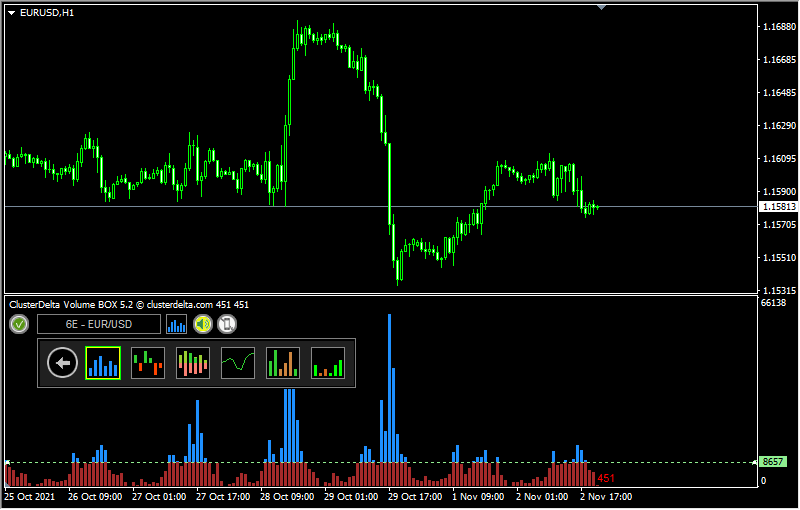Expand the EURUSD,H1 chart menu arrow
This screenshot has width=800, height=510.
[11, 12]
